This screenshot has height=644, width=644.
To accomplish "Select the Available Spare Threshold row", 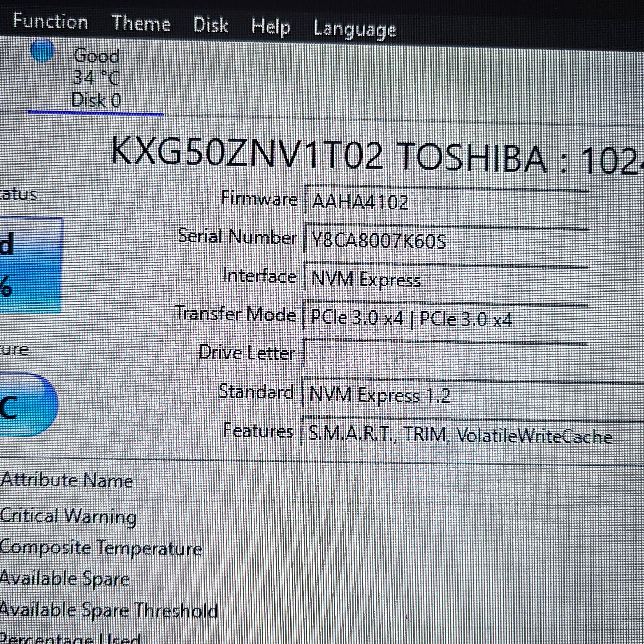I will click(x=109, y=610).
